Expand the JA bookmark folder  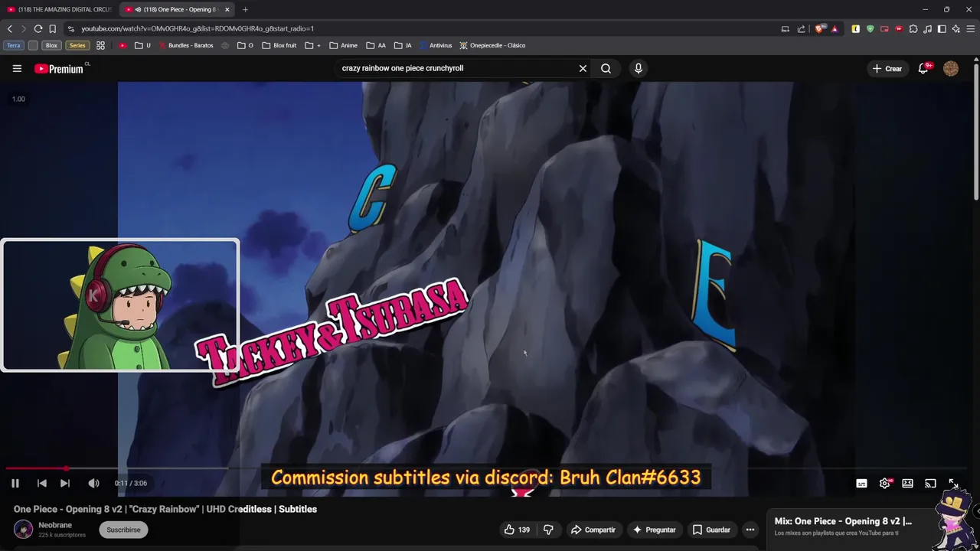tap(403, 45)
